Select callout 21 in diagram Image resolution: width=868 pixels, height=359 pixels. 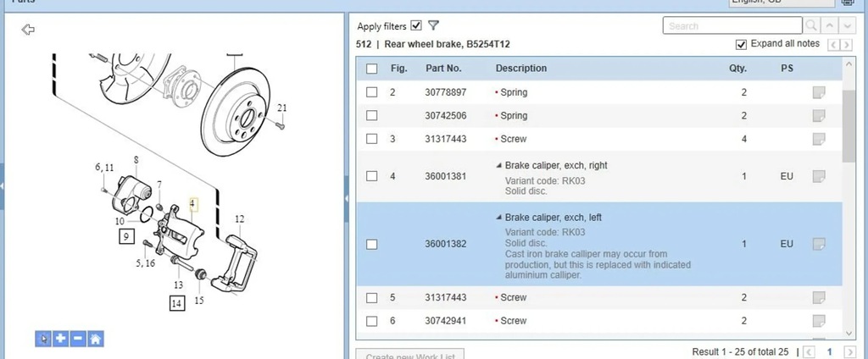(x=281, y=108)
